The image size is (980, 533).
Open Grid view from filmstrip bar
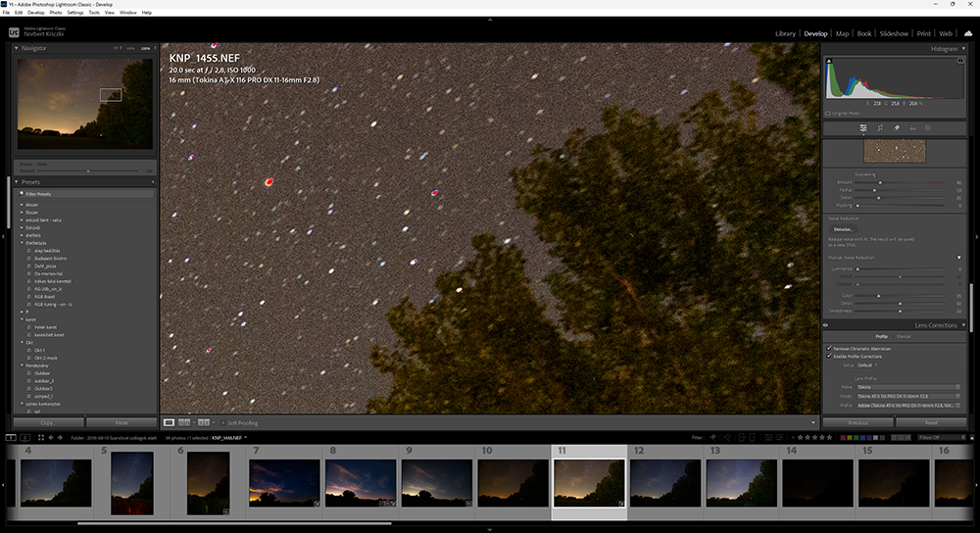40,437
